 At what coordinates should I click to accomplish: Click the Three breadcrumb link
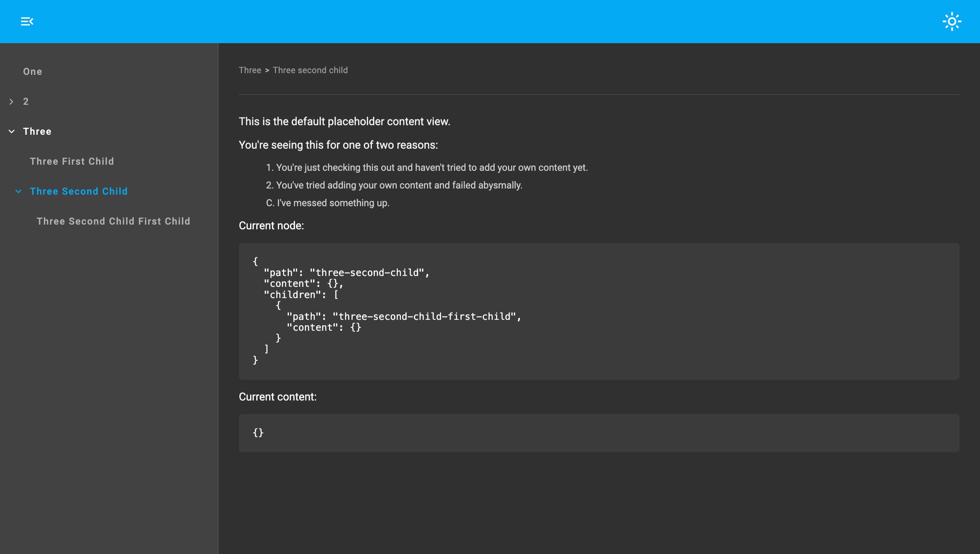[x=250, y=70]
